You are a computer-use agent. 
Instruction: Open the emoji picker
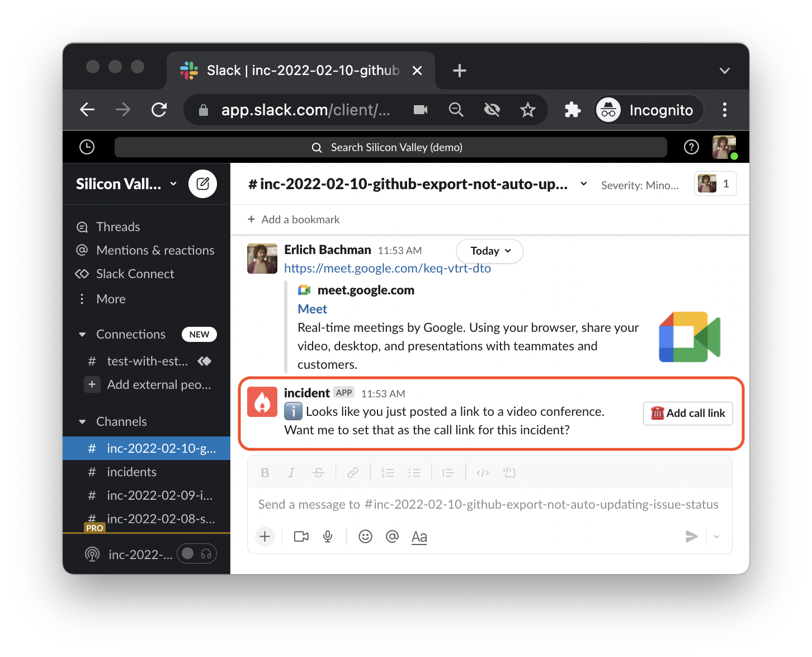point(365,537)
